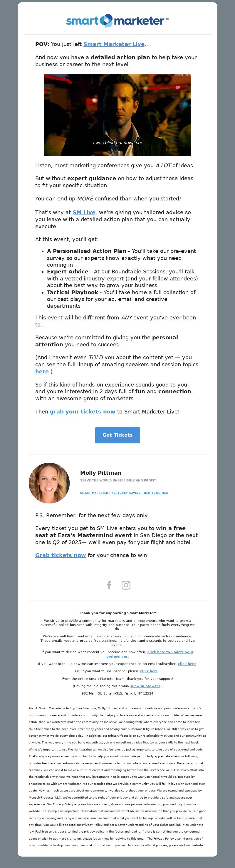Open the SMART MARKETER signature link
Screen dimensions: 235x868
[94, 493]
